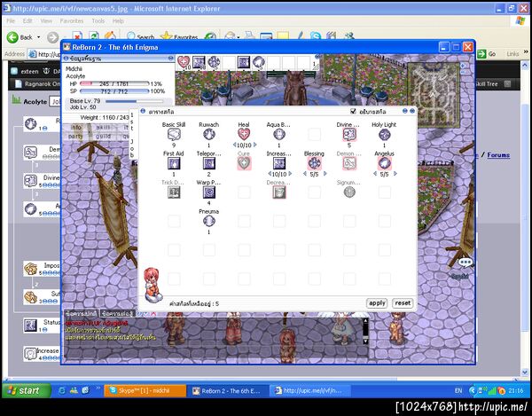Lower the Increas... skill level with the left arrow

270,174
